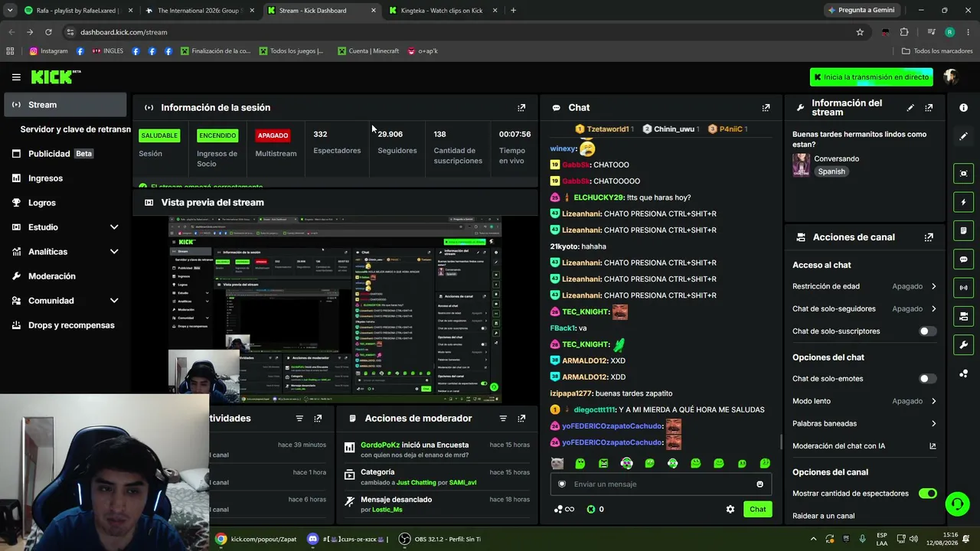Click the info icon in the right rail
The width and height of the screenshot is (980, 551).
coord(964,108)
